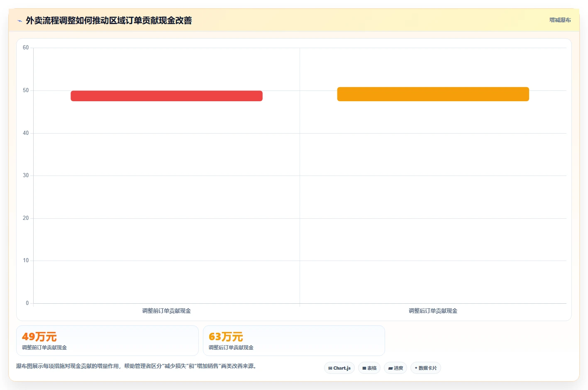Click y-axis value 20
The height and width of the screenshot is (390, 588).
tap(26, 218)
